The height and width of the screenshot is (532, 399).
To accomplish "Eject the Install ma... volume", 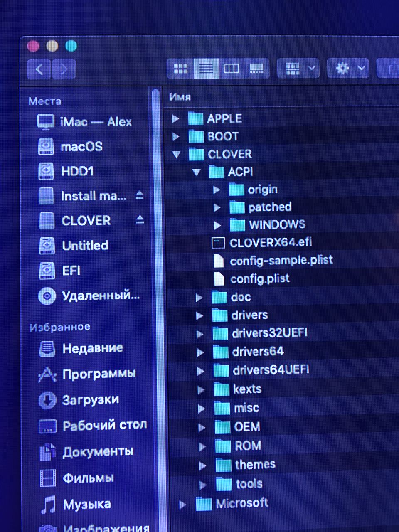I will [140, 195].
